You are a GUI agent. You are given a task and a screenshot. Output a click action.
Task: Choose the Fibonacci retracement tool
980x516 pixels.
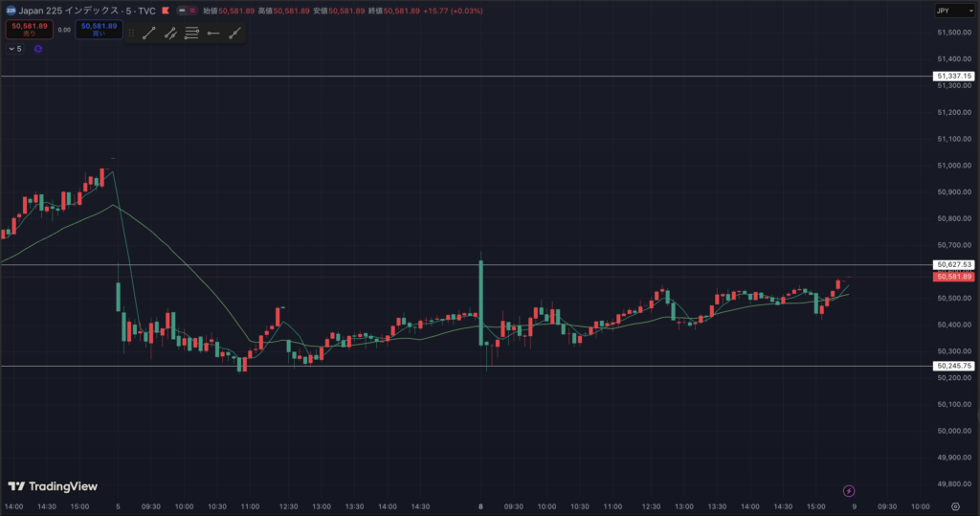tap(191, 33)
